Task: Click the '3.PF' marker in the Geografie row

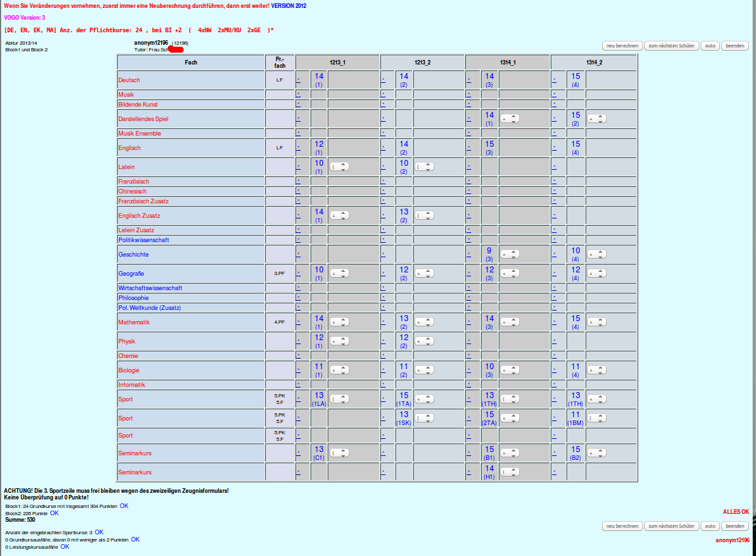Action: [x=280, y=274]
